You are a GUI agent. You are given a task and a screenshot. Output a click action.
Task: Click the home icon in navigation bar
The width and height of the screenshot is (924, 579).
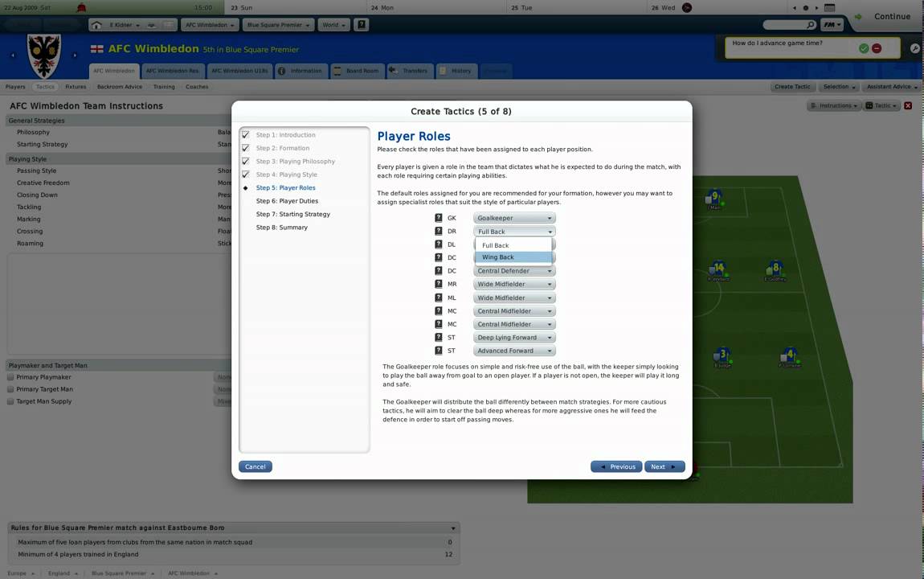96,25
